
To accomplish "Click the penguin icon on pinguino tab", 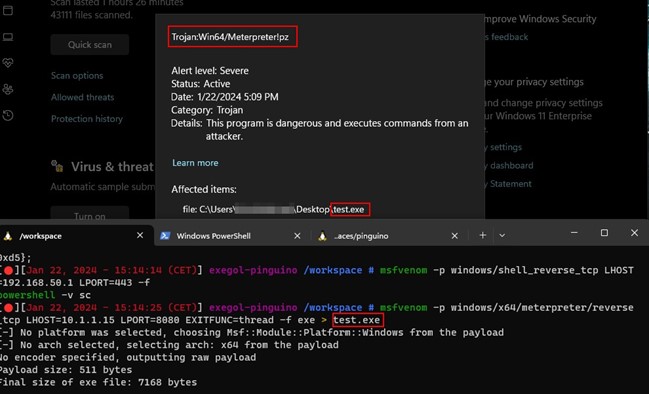I will (322, 236).
